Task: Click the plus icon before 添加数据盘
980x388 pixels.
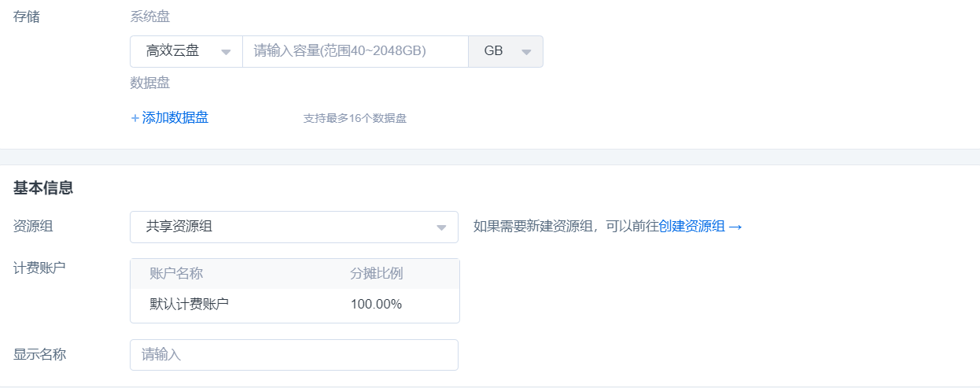Action: [x=134, y=118]
